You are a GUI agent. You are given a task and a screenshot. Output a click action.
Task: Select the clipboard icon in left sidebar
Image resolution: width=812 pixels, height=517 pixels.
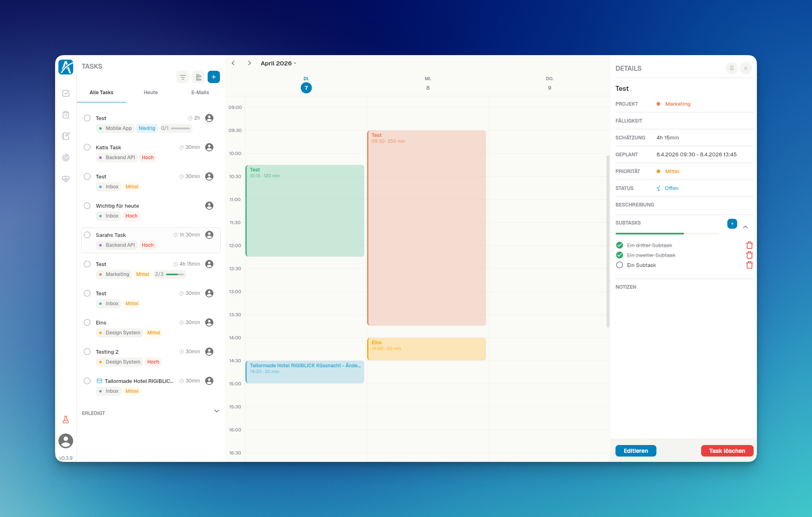66,115
